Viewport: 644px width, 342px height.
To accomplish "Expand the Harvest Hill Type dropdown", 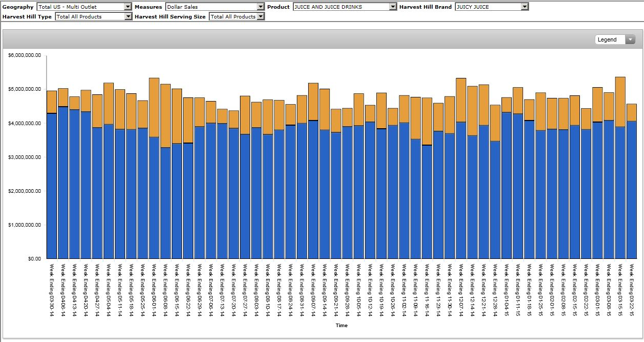I will 93,16.
